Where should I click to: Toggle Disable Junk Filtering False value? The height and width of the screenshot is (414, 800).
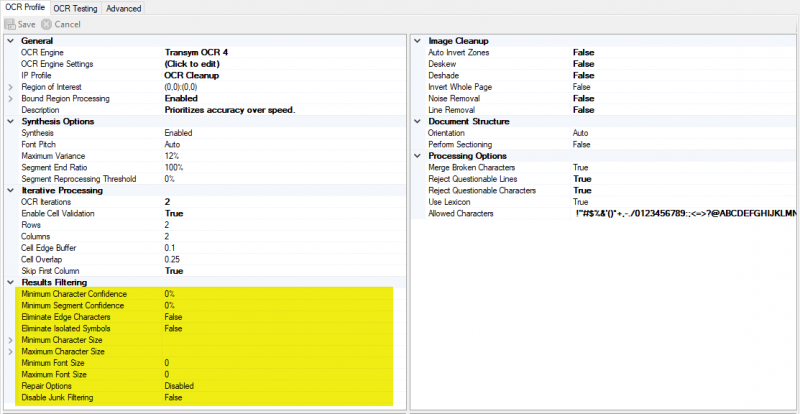coord(173,398)
